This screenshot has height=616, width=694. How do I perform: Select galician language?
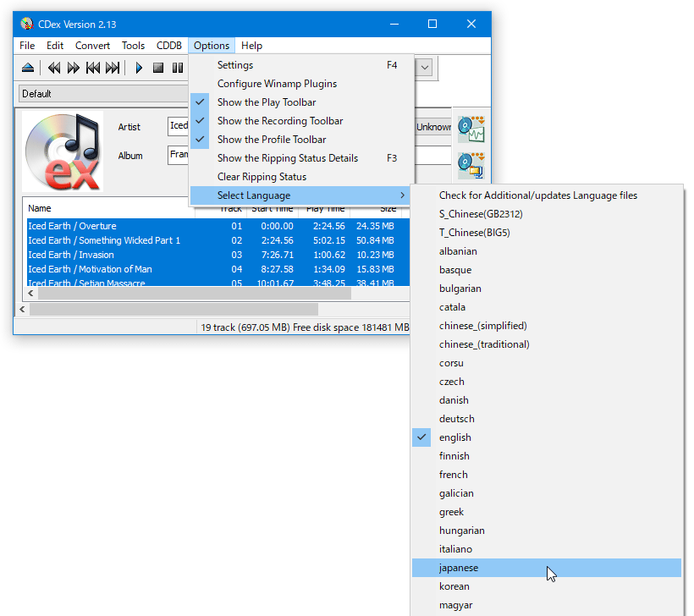pyautogui.click(x=547, y=493)
